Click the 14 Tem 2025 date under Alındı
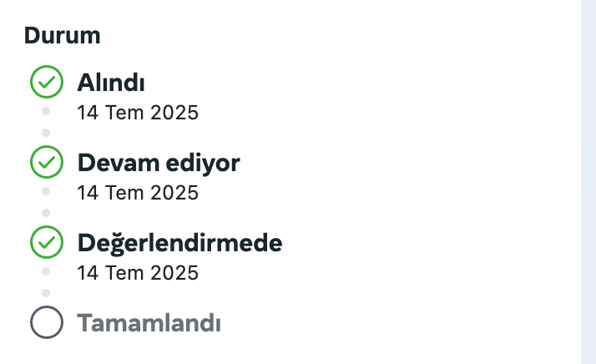This screenshot has width=596, height=364. [x=138, y=113]
